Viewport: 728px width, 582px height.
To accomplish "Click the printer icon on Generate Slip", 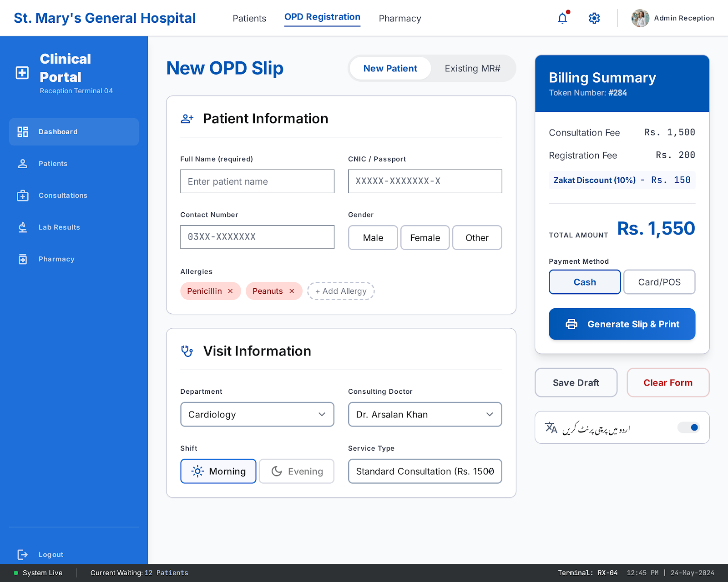I will point(571,324).
